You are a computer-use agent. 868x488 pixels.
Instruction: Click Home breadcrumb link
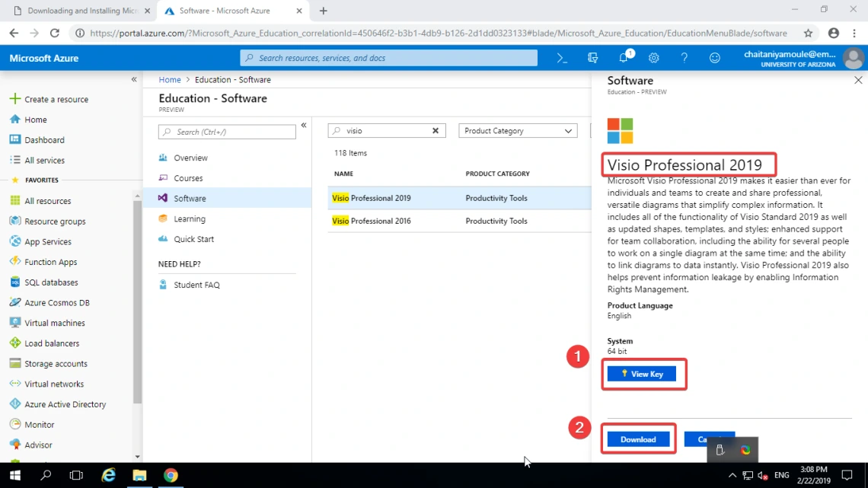point(169,80)
